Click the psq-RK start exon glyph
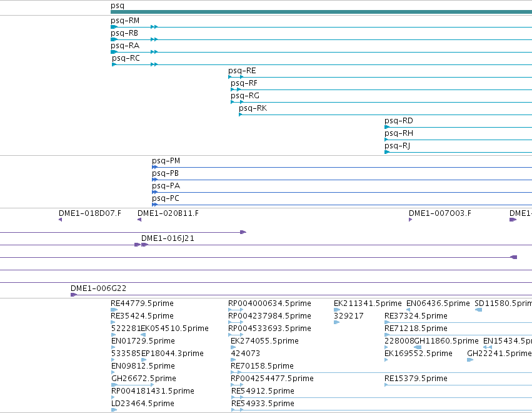532x413 pixels. 241,115
